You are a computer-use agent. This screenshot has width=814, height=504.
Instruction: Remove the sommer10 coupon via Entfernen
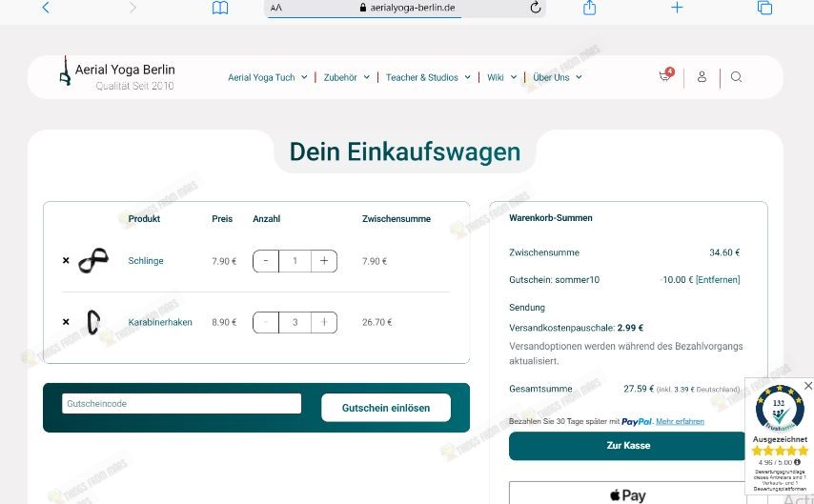click(x=718, y=280)
